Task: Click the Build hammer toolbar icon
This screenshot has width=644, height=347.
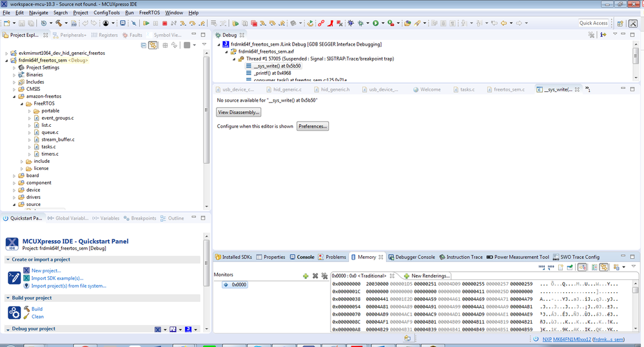Action: coord(59,23)
